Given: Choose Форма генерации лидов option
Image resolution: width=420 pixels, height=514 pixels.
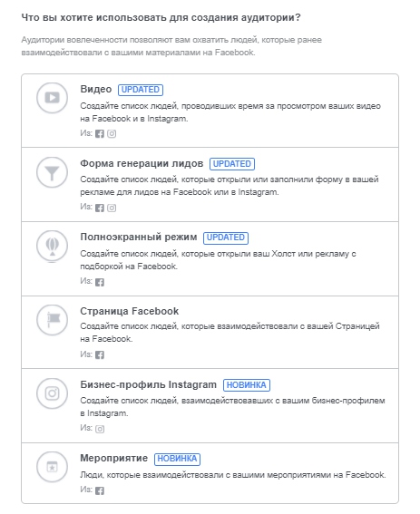Looking at the screenshot, I should 142,163.
